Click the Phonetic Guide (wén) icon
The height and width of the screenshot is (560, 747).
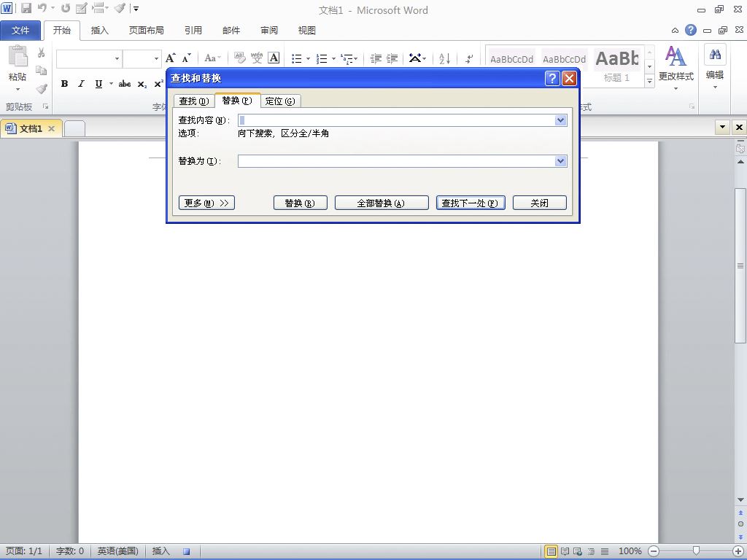257,58
